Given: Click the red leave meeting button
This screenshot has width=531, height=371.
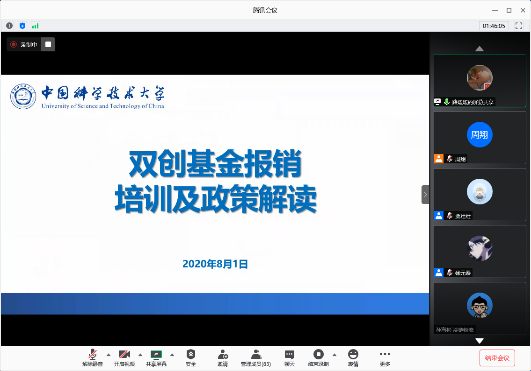Looking at the screenshot, I should pyautogui.click(x=497, y=358).
